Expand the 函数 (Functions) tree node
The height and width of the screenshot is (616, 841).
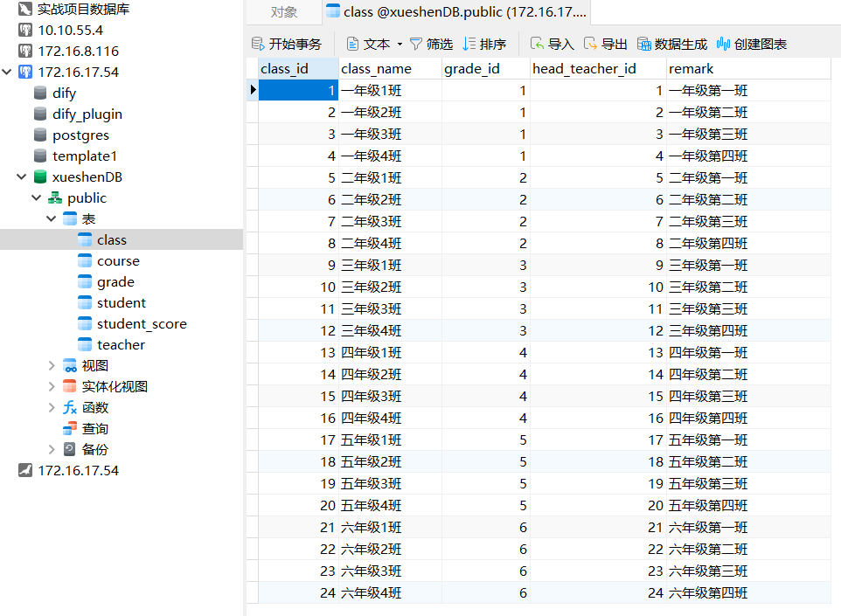pos(52,408)
